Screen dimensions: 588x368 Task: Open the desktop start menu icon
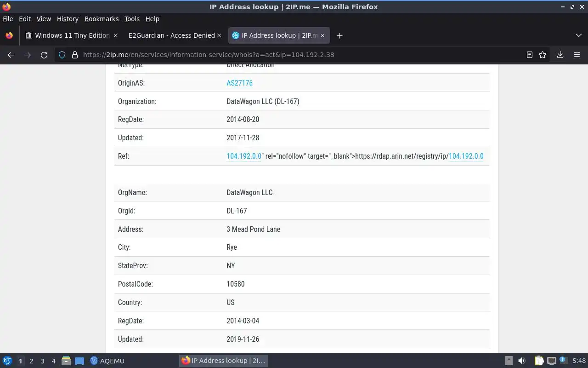(x=7, y=361)
